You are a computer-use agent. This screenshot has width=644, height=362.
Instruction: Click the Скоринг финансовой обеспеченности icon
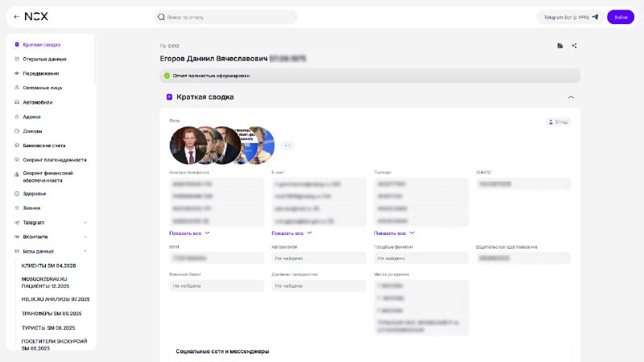click(17, 174)
